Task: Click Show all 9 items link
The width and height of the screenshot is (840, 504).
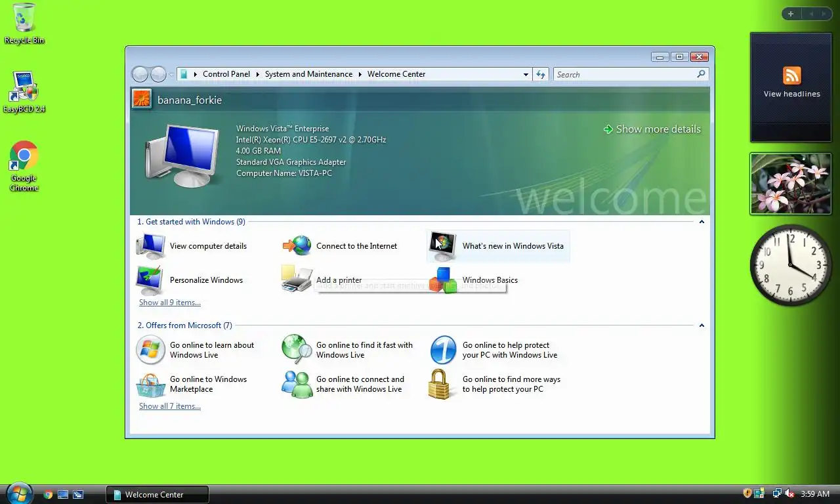Action: click(170, 303)
